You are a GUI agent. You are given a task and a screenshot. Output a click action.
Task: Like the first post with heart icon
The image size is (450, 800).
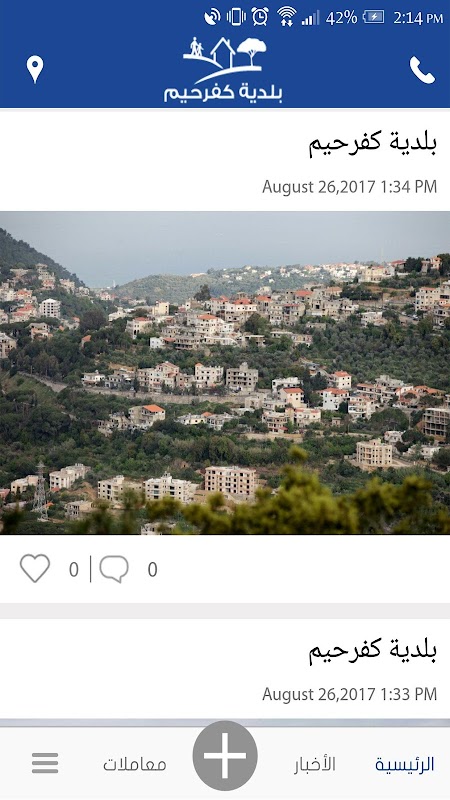[35, 568]
